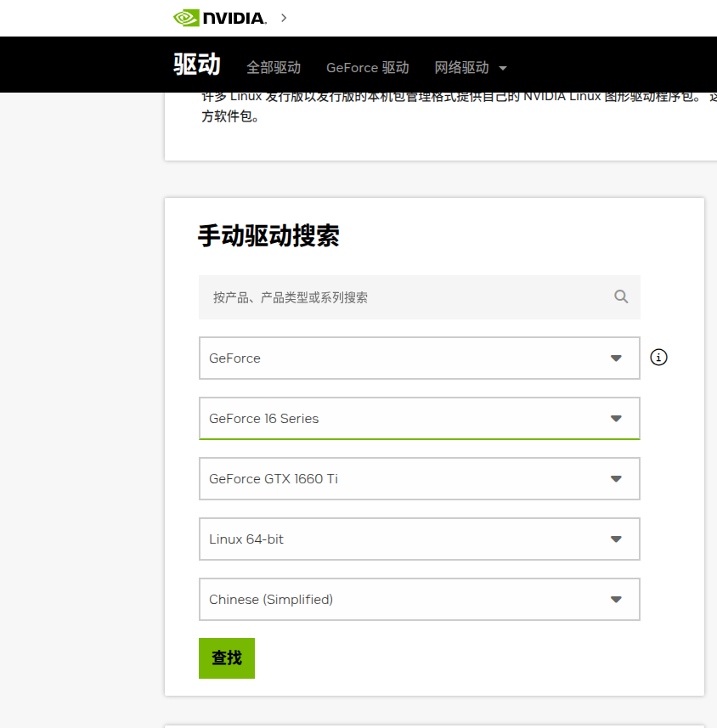The width and height of the screenshot is (717, 728).
Task: Click the green 查找 button
Action: (227, 658)
